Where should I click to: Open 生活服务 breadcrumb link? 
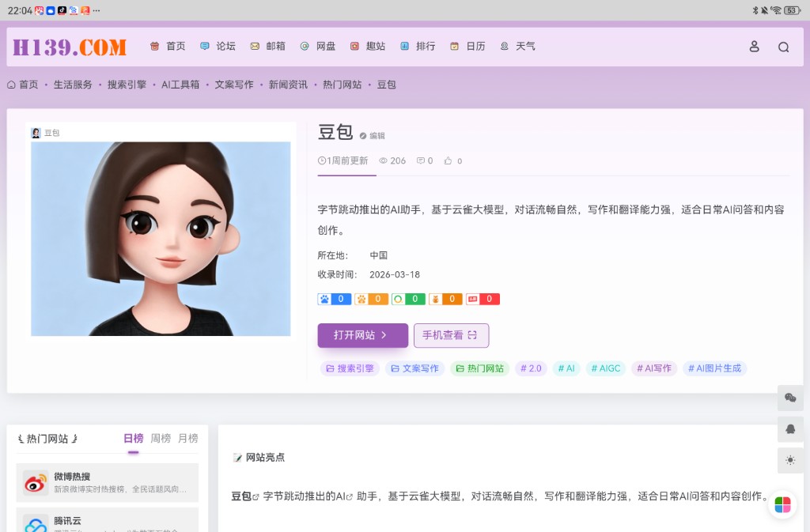click(x=73, y=85)
